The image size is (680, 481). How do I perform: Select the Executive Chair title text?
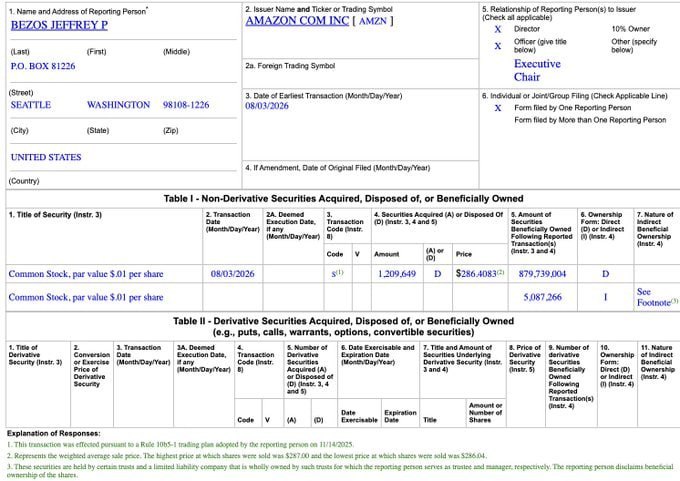pyautogui.click(x=537, y=70)
